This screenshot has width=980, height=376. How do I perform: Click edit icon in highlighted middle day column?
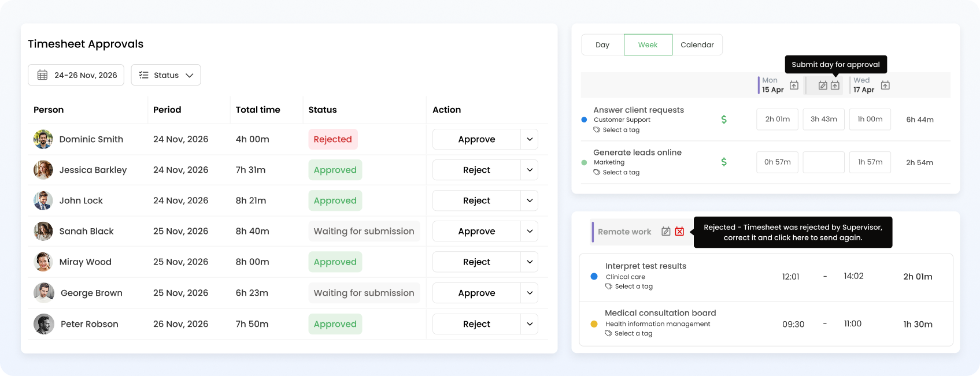coord(823,85)
